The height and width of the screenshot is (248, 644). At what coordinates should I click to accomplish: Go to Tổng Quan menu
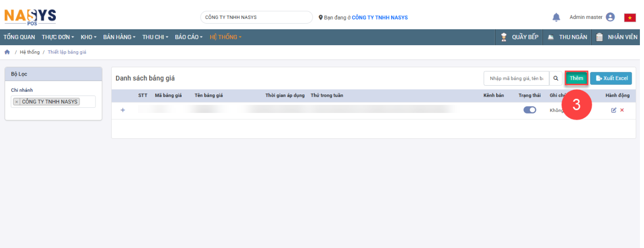click(x=19, y=37)
